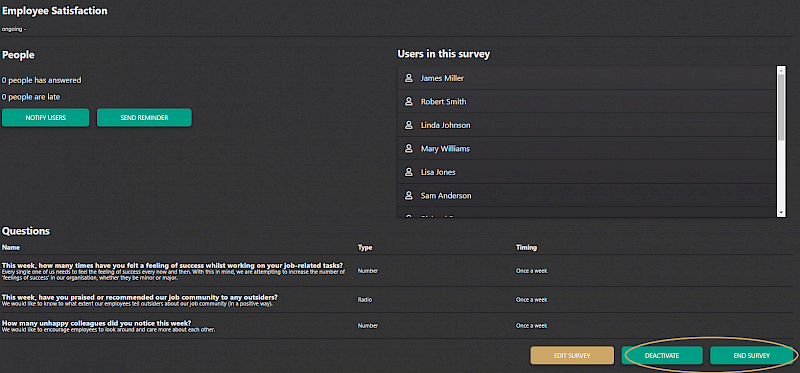Viewport: 800px width, 373px height.
Task: Click the user icon beside James Miller
Action: [x=408, y=78]
